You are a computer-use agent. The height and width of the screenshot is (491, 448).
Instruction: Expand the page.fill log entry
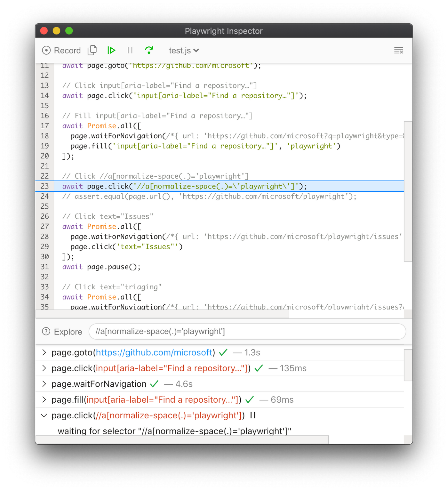[44, 399]
